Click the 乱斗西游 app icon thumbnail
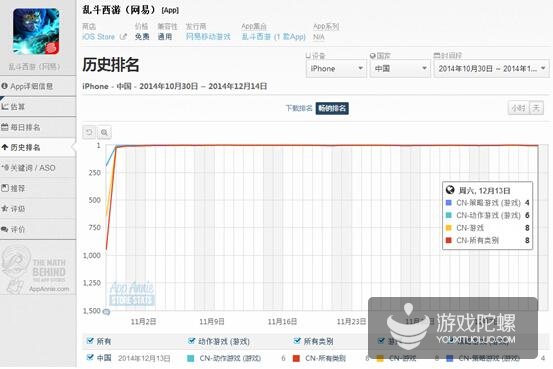 pos(36,31)
